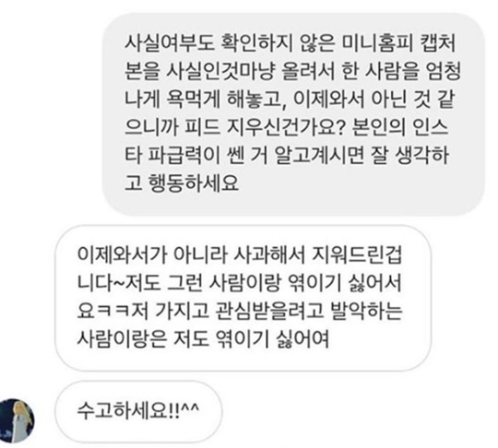Image resolution: width=498 pixels, height=448 pixels.
Task: Click 관심받을려고 in the received message
Action: click(269, 311)
